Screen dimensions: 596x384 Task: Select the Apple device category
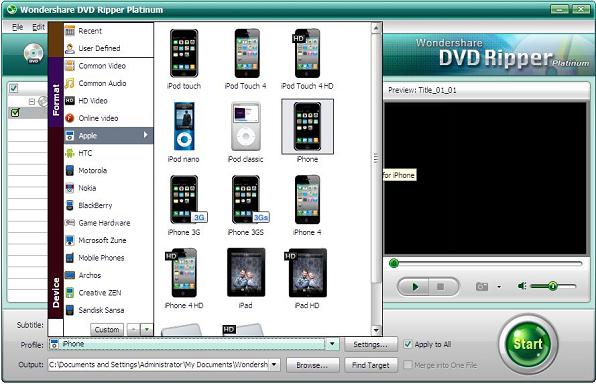point(108,136)
